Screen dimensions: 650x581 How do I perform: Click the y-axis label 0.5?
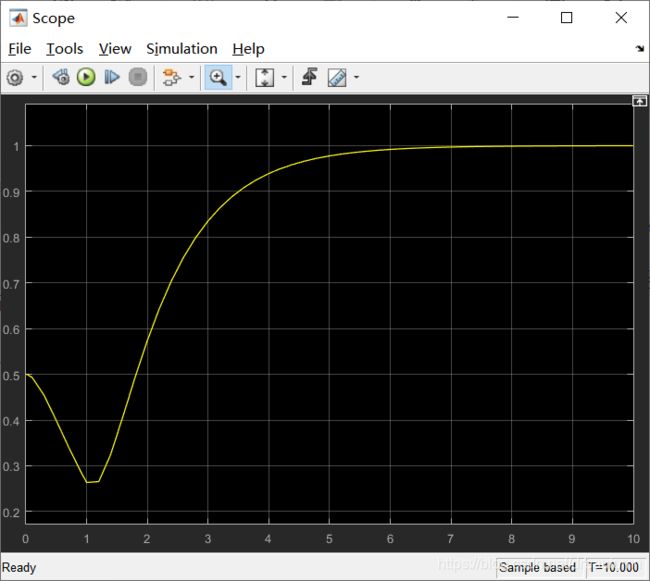tap(11, 376)
